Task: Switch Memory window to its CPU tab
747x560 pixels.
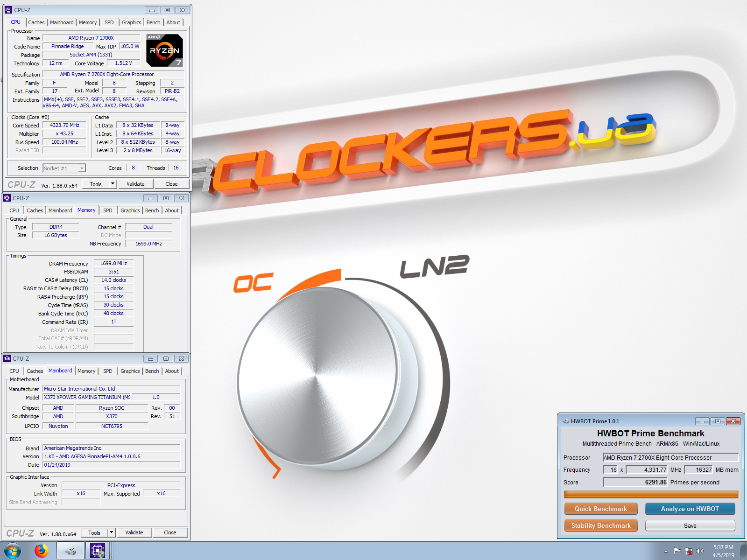Action: [x=14, y=210]
